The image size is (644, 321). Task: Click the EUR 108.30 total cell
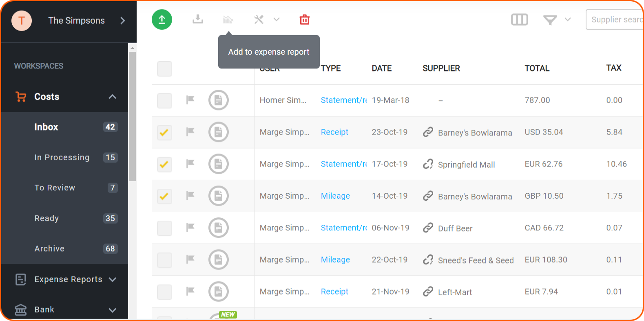click(x=546, y=259)
